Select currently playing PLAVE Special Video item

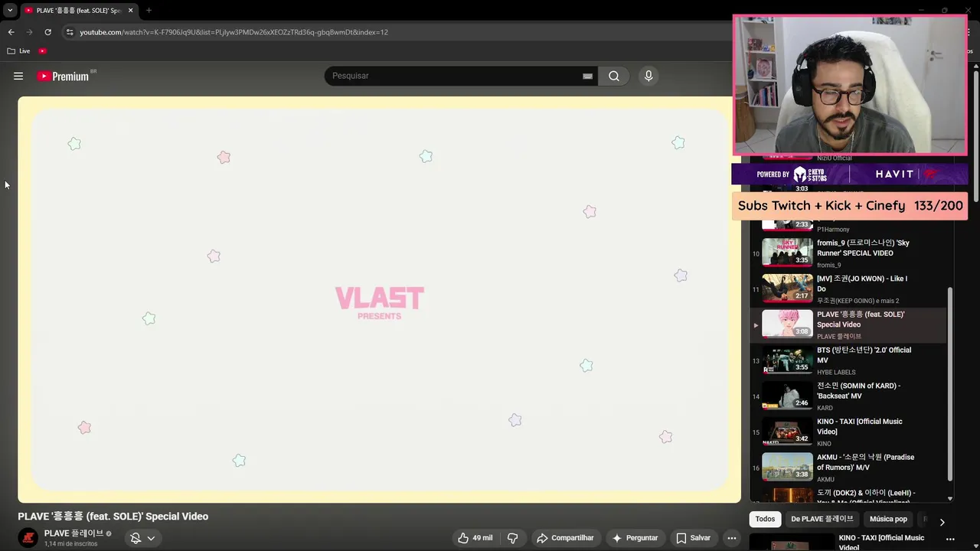pyautogui.click(x=848, y=324)
